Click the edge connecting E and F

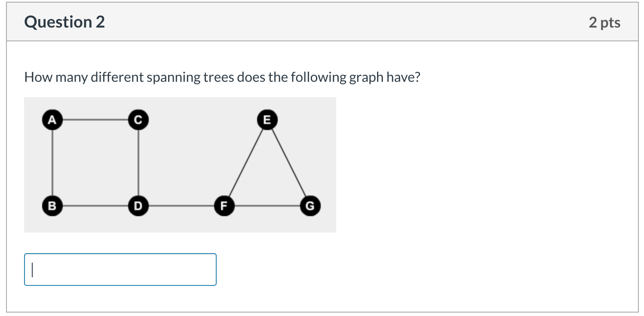click(245, 164)
